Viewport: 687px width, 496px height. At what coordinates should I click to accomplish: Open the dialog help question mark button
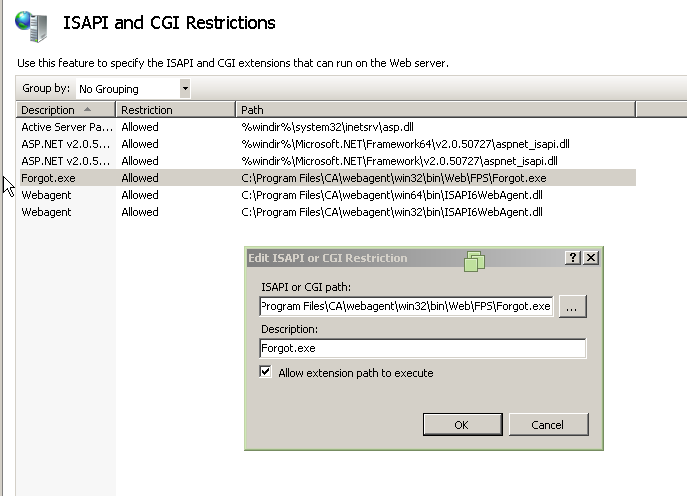573,258
